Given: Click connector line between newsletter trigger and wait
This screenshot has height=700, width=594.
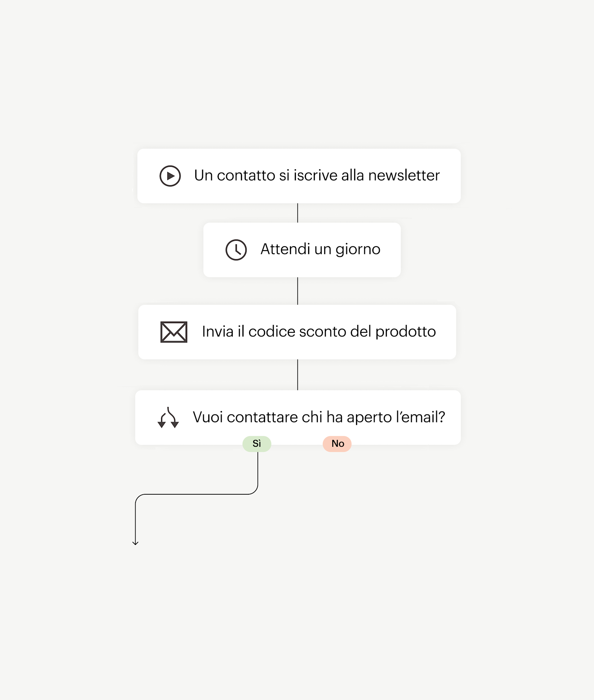Looking at the screenshot, I should coord(298,213).
